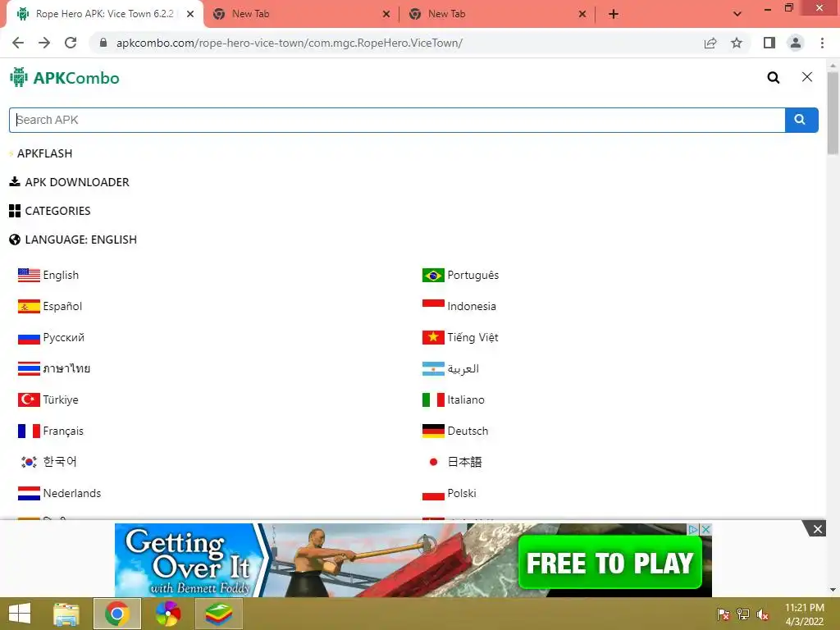Click the APKCombo logo
The height and width of the screenshot is (630, 840).
click(x=64, y=78)
